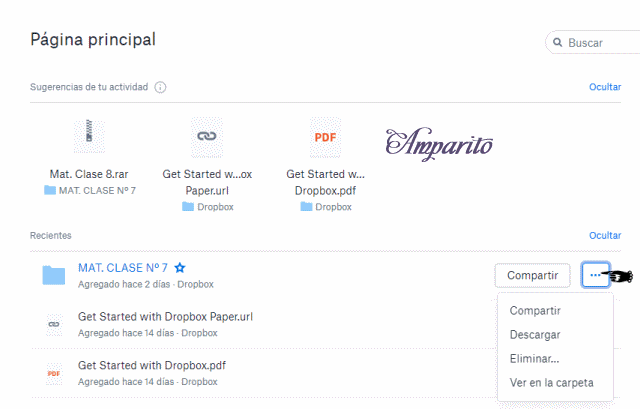Choose Ver en la carpeta option
Screen dimensions: 640x409
click(551, 382)
